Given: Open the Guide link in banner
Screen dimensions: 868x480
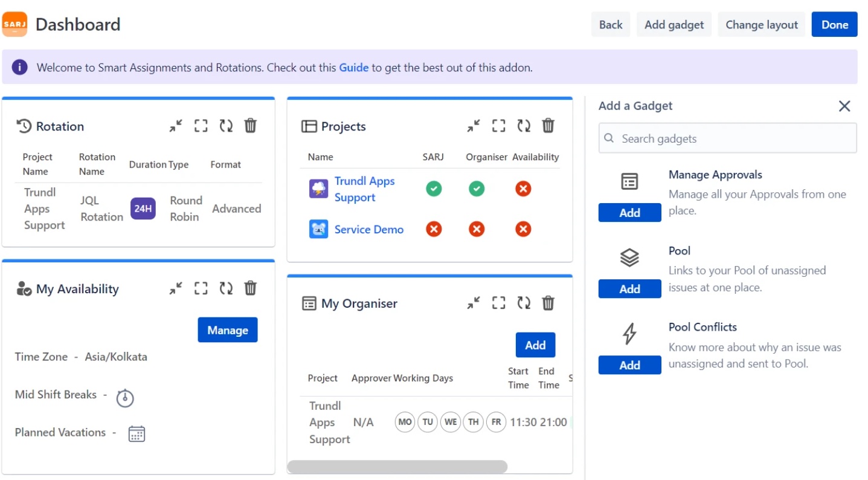Looking at the screenshot, I should click(x=353, y=68).
